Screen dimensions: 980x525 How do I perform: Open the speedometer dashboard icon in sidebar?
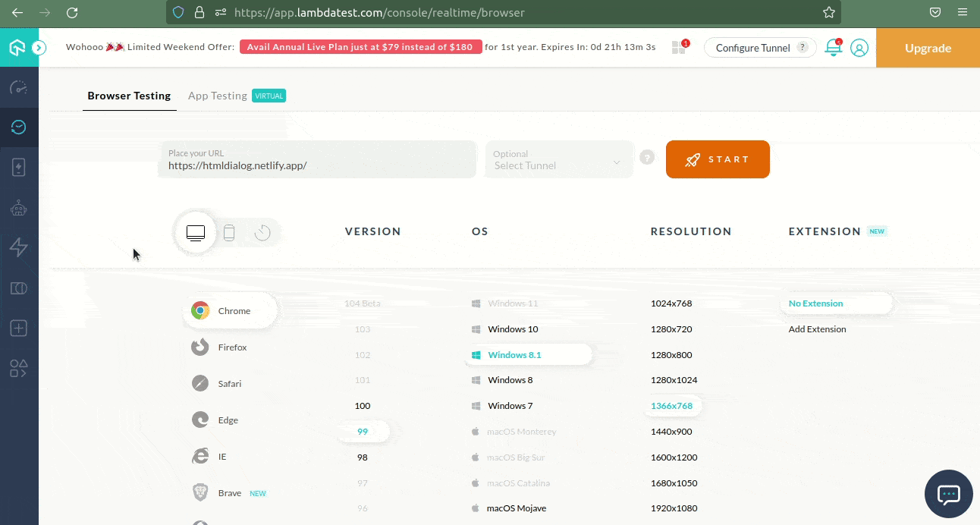[20, 87]
